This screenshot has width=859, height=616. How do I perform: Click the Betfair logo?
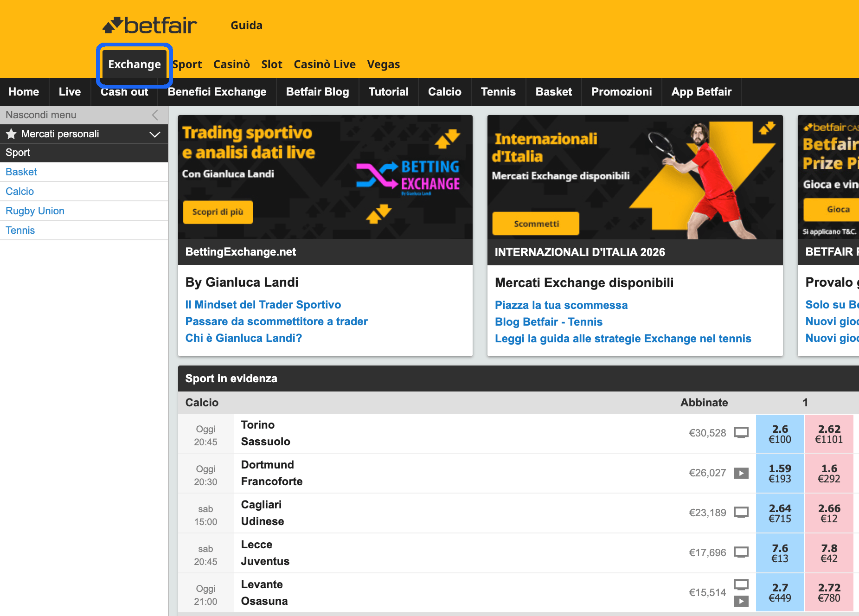point(150,26)
